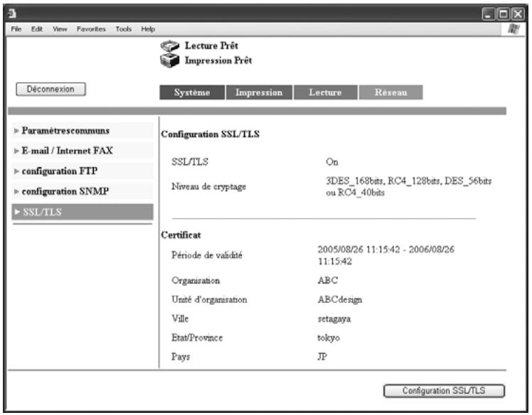Open configuration SNMP in the sidebar
The image size is (532, 415).
pos(83,191)
